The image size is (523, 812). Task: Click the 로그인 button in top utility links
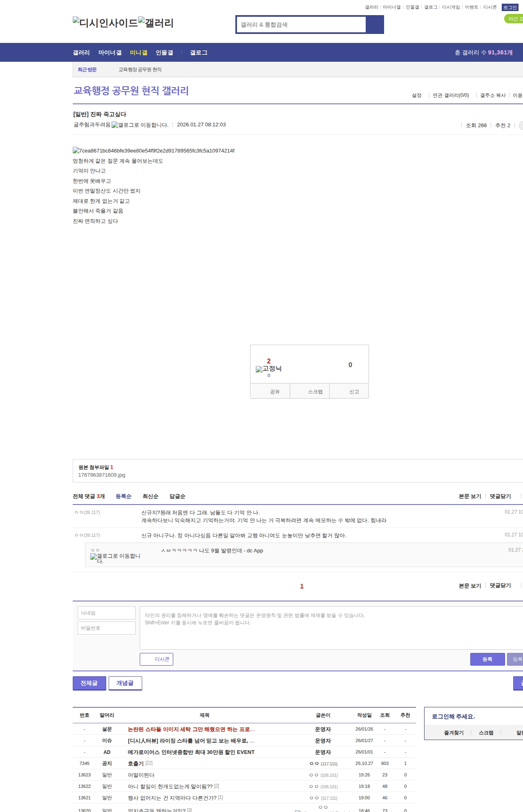510,7
